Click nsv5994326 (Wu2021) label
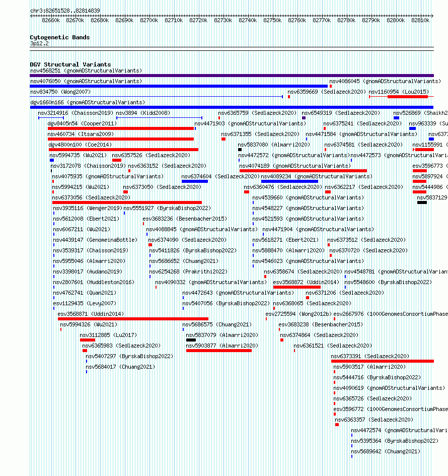The image size is (448, 476). click(x=89, y=324)
